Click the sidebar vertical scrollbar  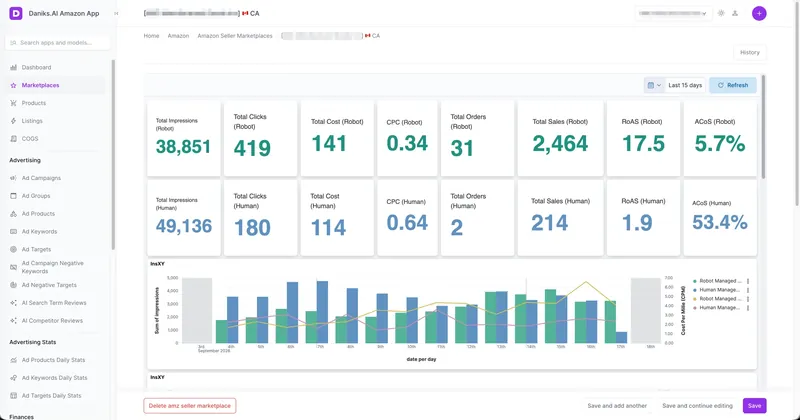[113, 154]
